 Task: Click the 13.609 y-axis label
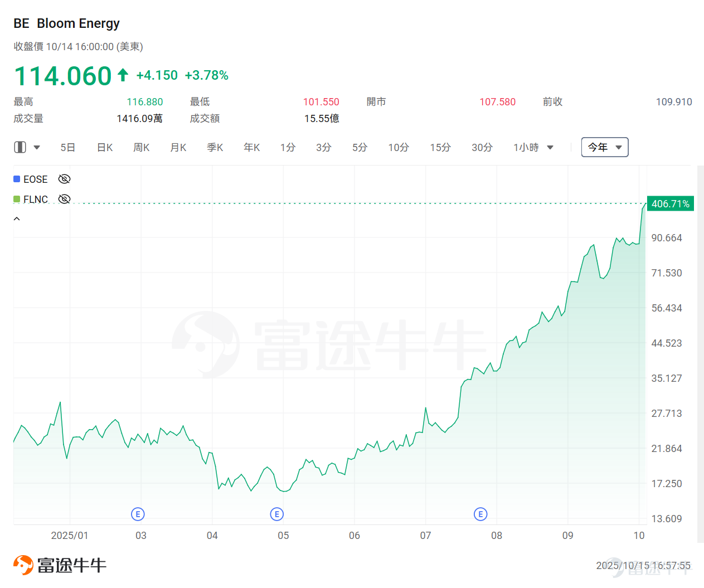pyautogui.click(x=667, y=519)
